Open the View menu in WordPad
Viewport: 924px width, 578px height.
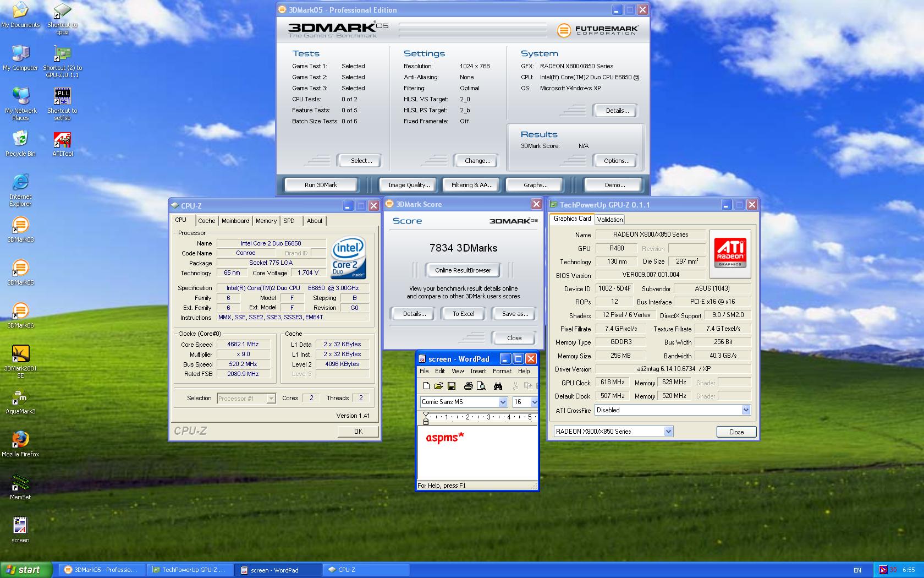458,371
